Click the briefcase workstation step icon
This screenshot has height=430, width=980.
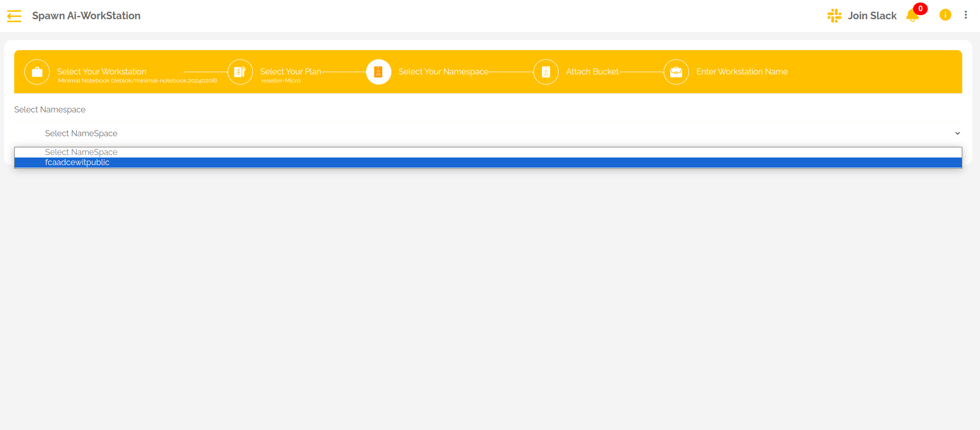click(37, 72)
